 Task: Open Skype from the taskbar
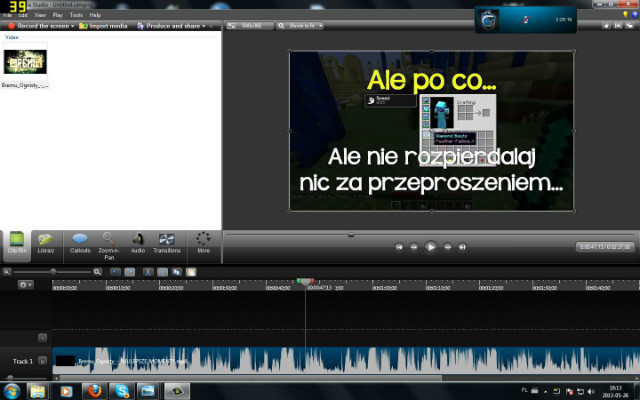click(x=122, y=391)
